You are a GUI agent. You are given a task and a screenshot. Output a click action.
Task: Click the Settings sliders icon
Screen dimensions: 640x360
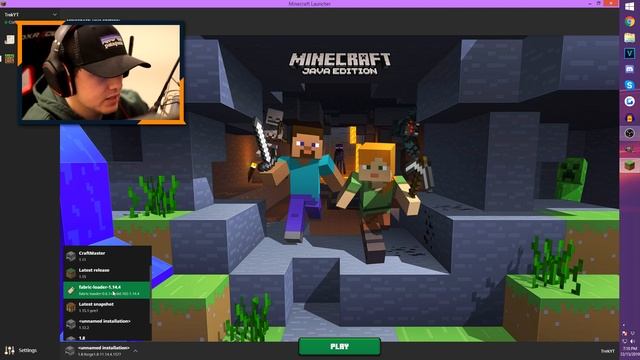(9, 350)
